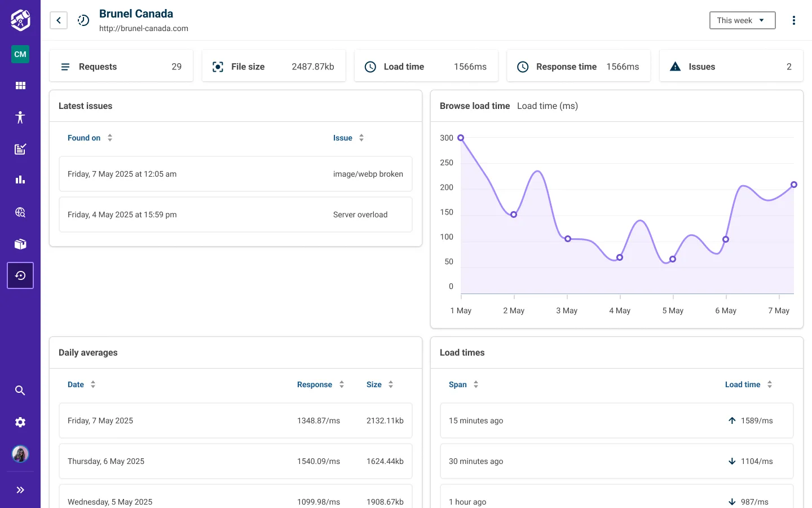Click the package box sidebar icon
Viewport: 812px width, 508px height.
[x=20, y=244]
